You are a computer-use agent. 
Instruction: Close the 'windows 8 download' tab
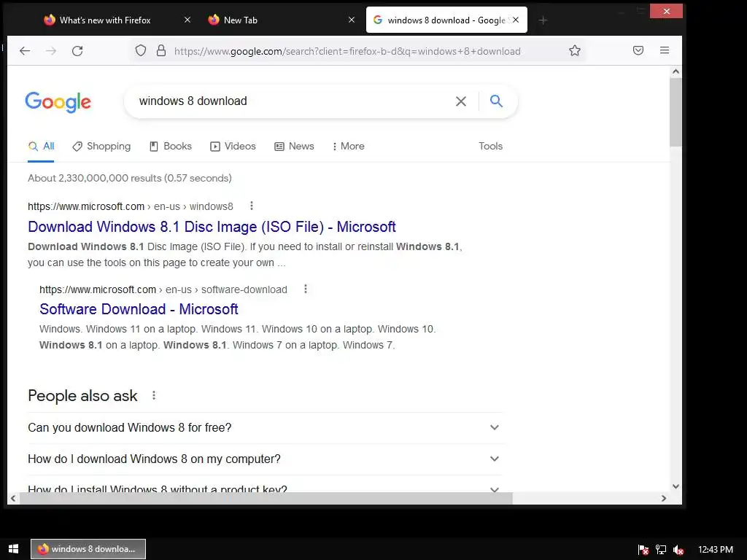[516, 20]
